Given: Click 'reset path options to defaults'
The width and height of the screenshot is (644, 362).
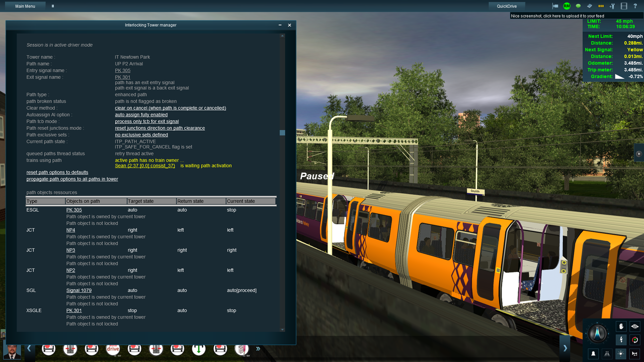Looking at the screenshot, I should point(57,172).
